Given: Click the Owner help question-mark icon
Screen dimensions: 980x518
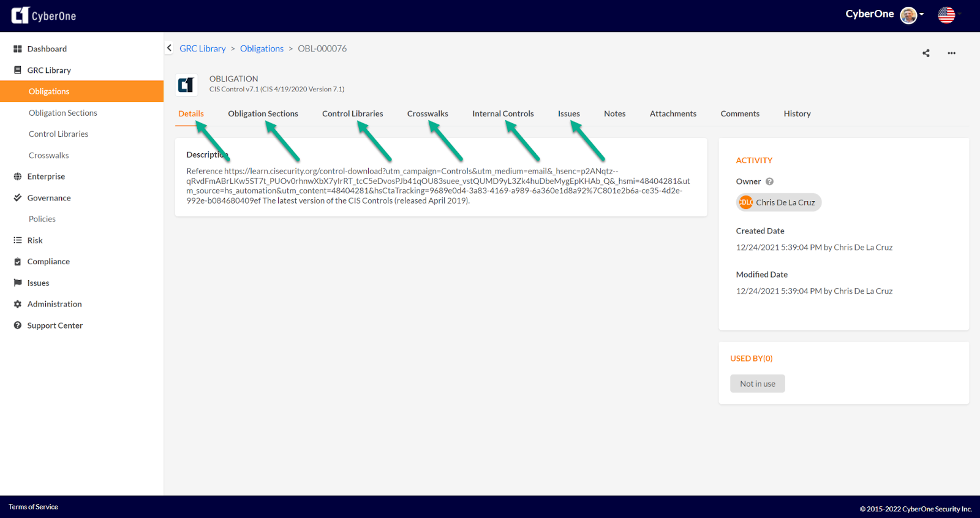Looking at the screenshot, I should pyautogui.click(x=770, y=181).
